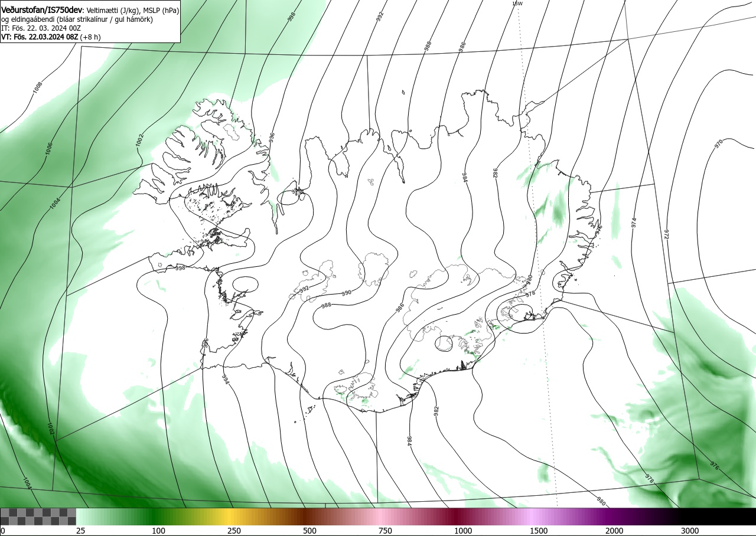Click the color scale label 2000
This screenshot has height=536, width=756.
point(614,531)
